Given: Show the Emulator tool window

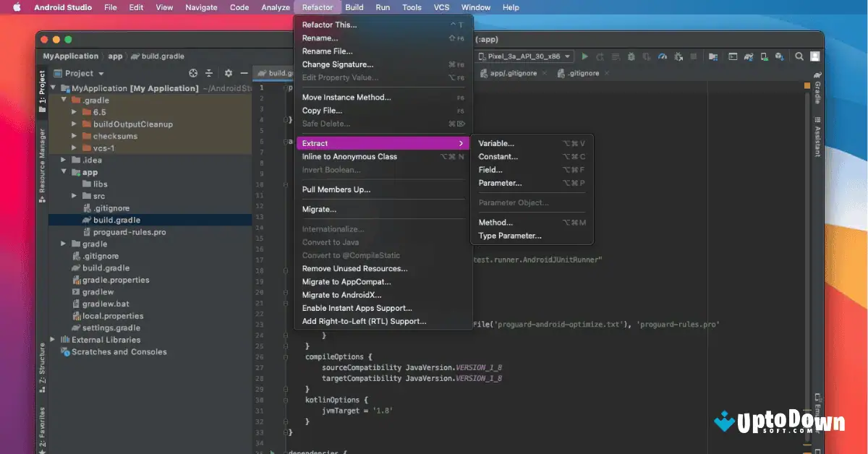Looking at the screenshot, I should click(820, 412).
